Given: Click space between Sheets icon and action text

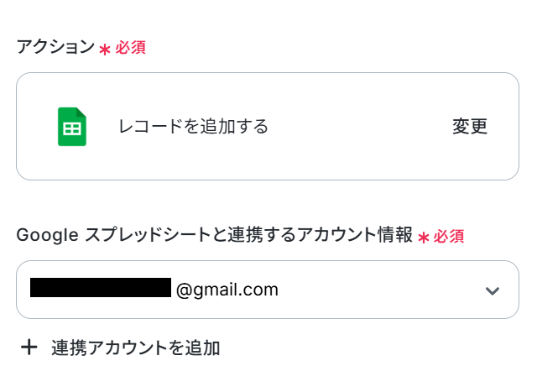Looking at the screenshot, I should click(x=102, y=127).
